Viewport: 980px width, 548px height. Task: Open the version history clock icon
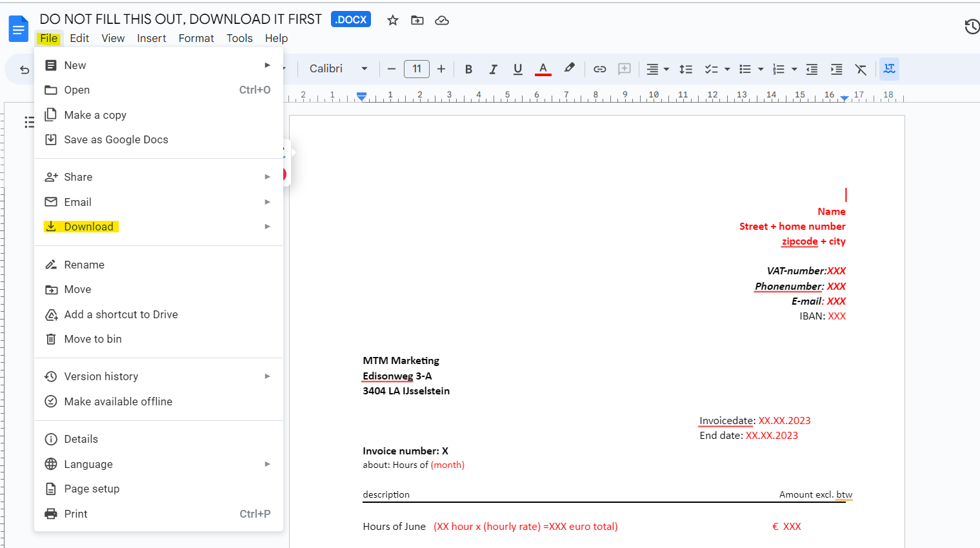(972, 26)
